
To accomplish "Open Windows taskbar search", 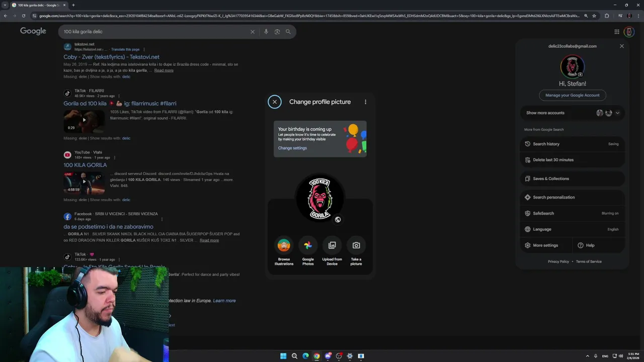I will tap(294, 356).
